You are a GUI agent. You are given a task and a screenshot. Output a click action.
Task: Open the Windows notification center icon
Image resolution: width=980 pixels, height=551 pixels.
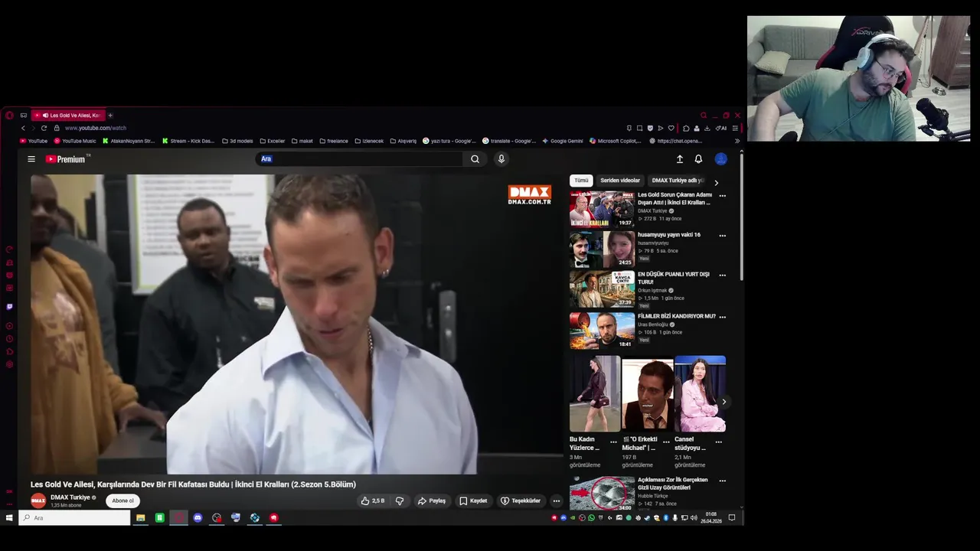point(732,518)
